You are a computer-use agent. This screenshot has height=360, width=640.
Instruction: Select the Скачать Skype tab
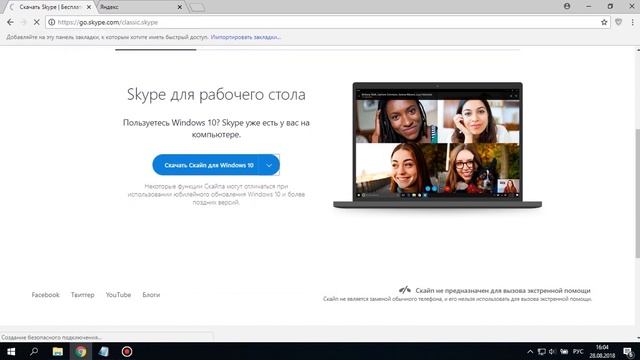pos(50,7)
